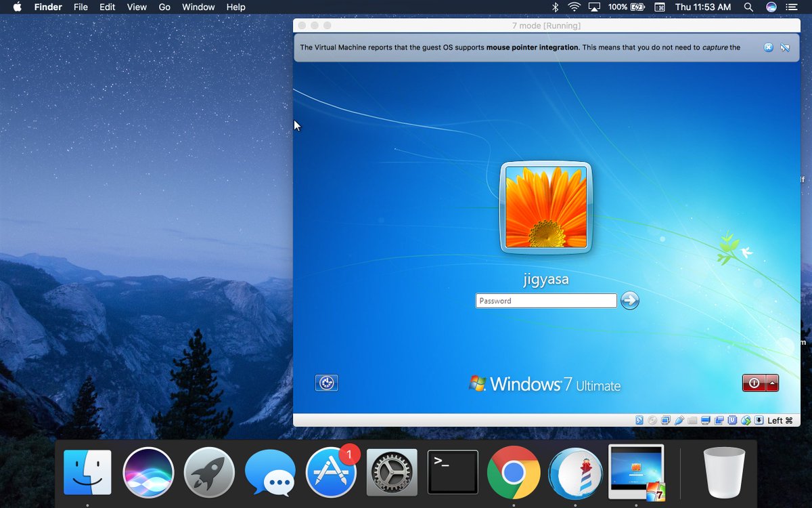
Task: Open System Preferences gear in Dock
Action: [x=392, y=472]
